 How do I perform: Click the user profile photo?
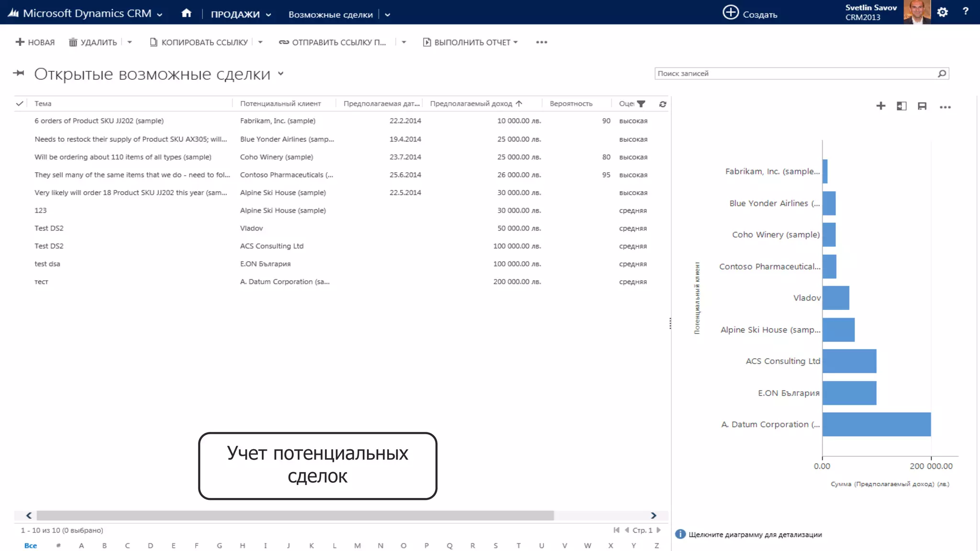coord(917,12)
